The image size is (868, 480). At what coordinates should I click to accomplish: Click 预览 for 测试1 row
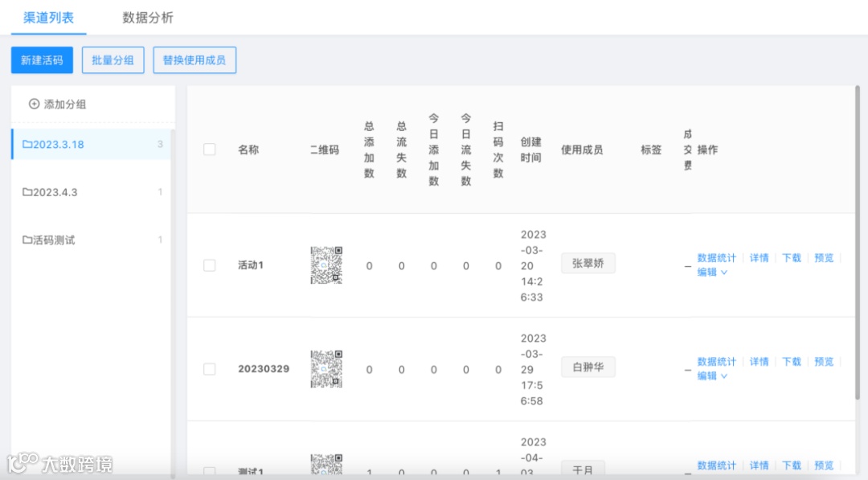tap(824, 466)
